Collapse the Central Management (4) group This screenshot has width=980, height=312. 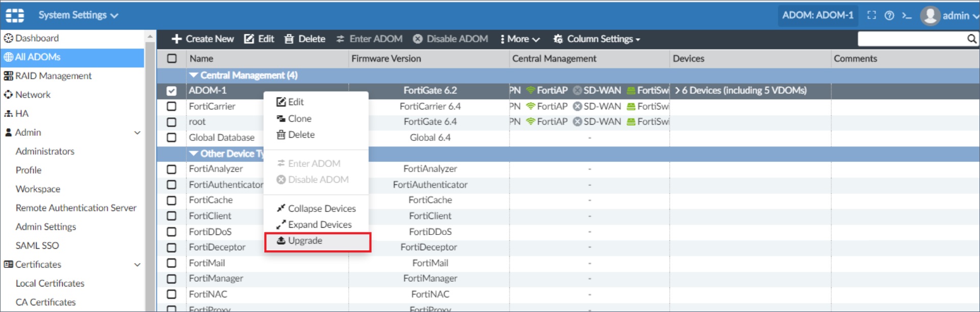point(193,75)
